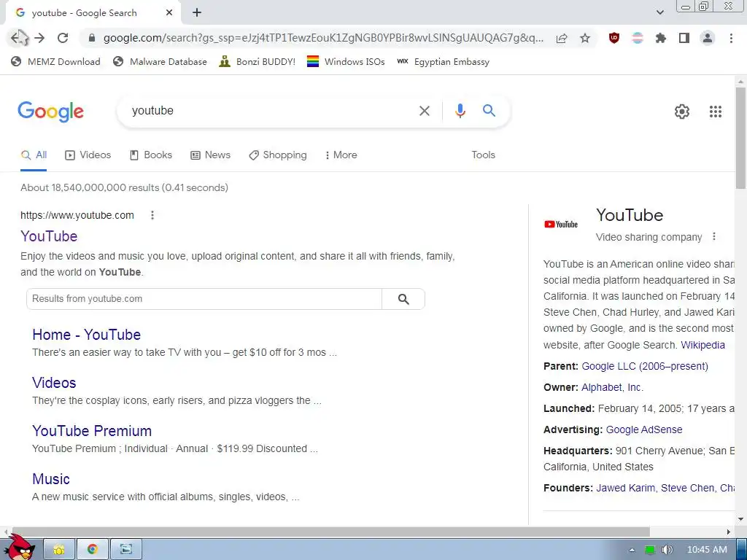Click the 10:45 AM taskbar clock
The height and width of the screenshot is (560, 747).
tap(707, 550)
